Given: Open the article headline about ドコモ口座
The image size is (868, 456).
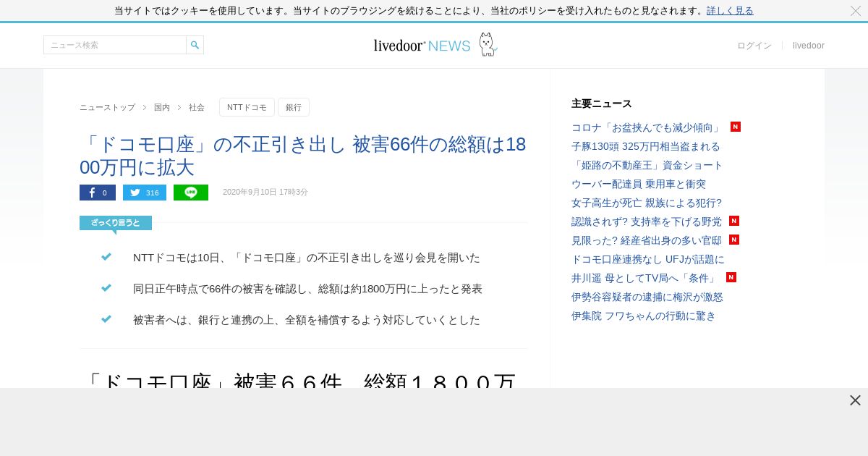Looking at the screenshot, I should point(303,156).
